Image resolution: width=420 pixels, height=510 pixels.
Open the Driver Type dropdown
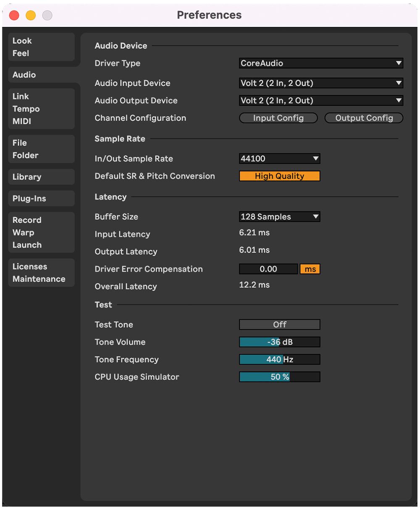[x=321, y=63]
